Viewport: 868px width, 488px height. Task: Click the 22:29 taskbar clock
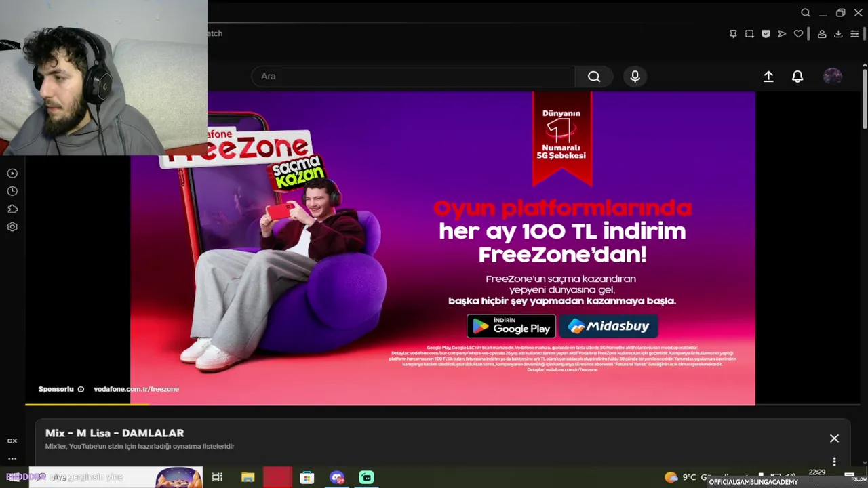click(817, 472)
